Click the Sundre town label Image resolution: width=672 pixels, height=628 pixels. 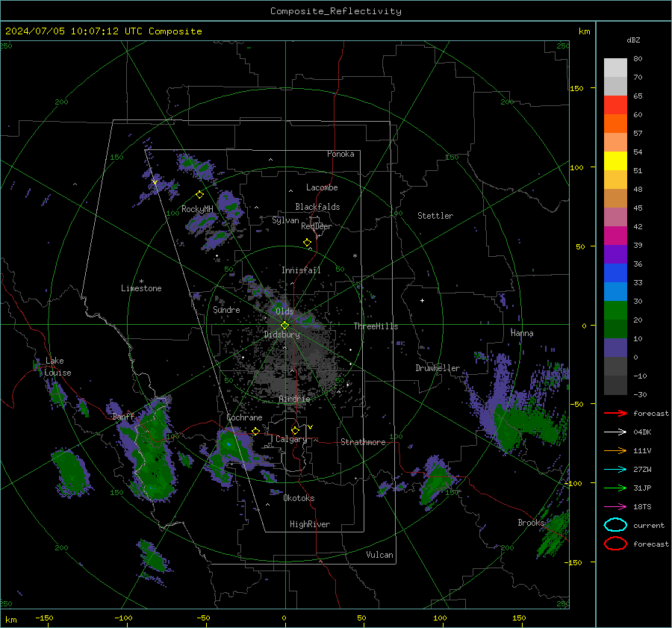(226, 309)
